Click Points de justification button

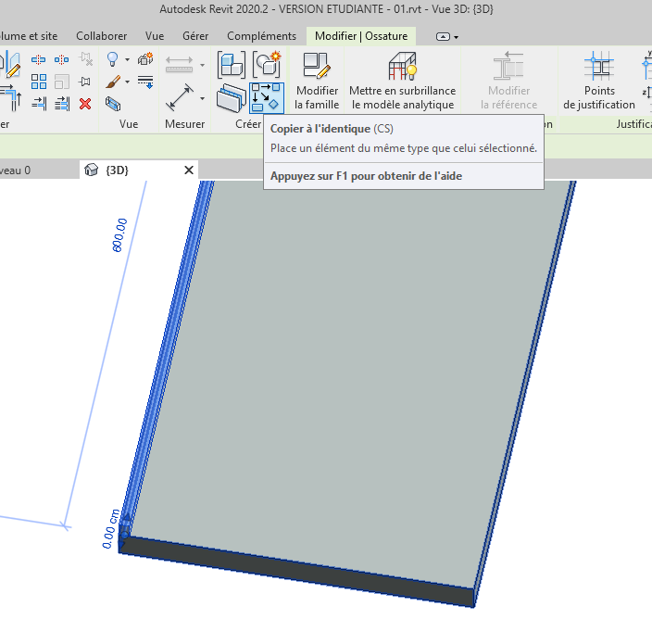pyautogui.click(x=599, y=81)
